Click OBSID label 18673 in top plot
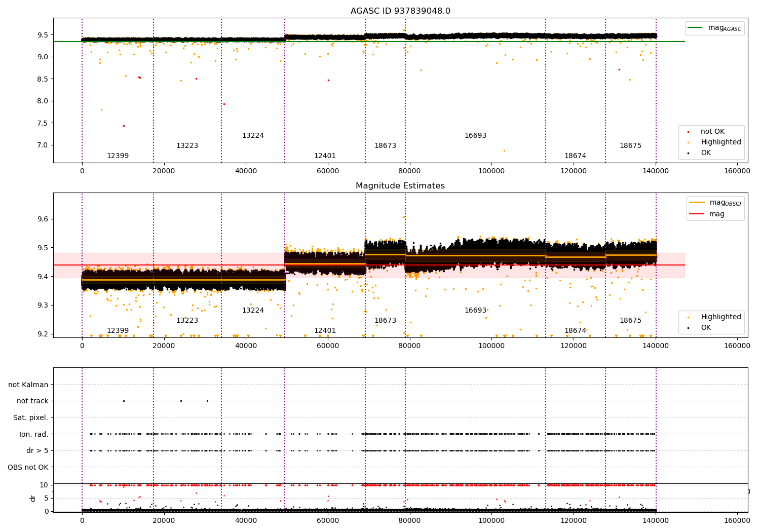The image size is (760, 532). pos(385,146)
